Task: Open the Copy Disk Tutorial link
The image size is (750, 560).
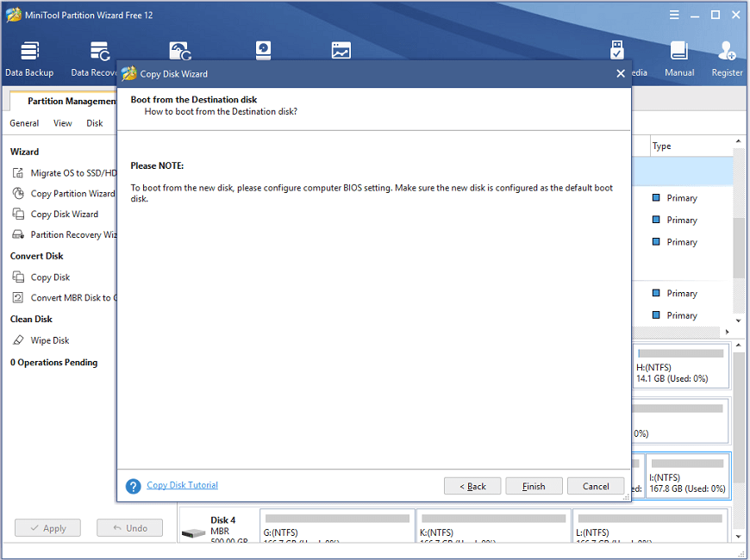Action: click(182, 485)
